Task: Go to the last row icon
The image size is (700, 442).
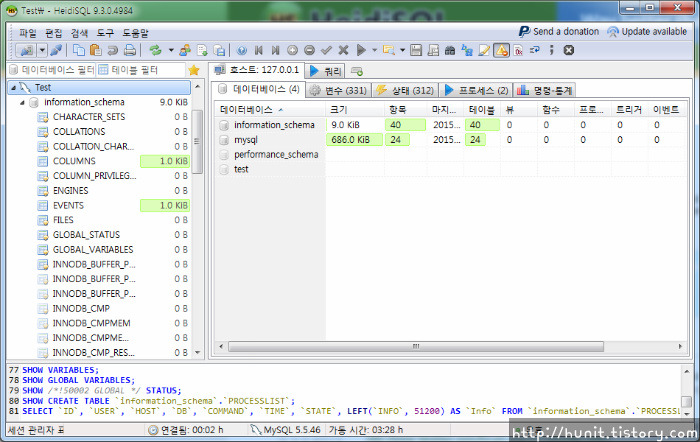Action: [275, 50]
